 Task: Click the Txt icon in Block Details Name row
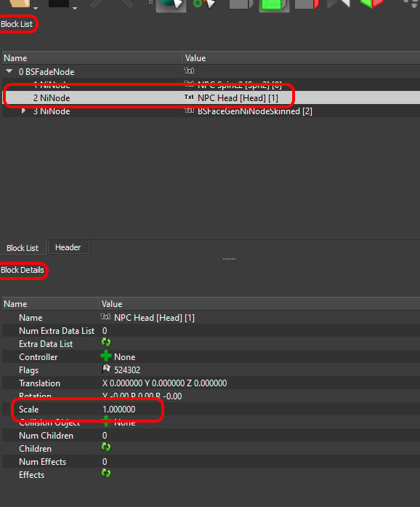coord(105,317)
